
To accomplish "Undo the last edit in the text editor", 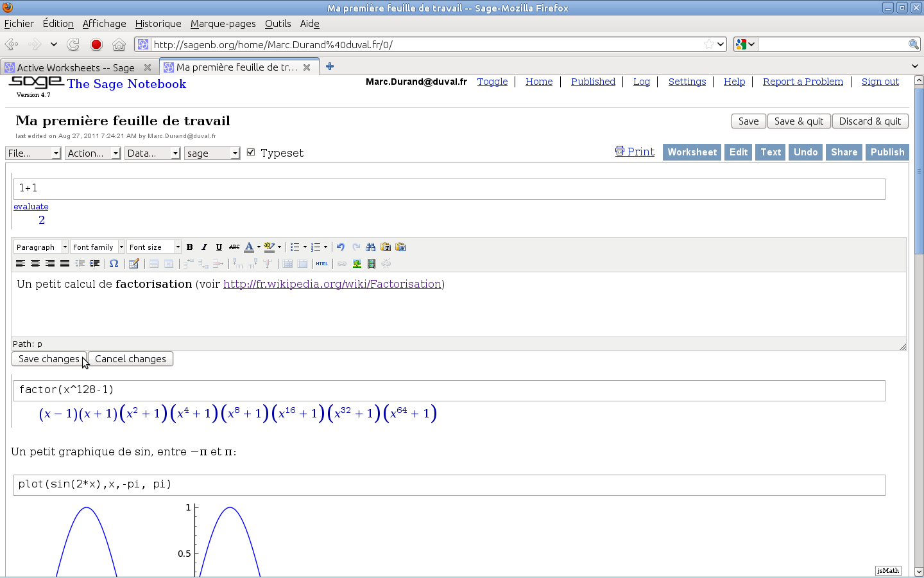I will (341, 247).
